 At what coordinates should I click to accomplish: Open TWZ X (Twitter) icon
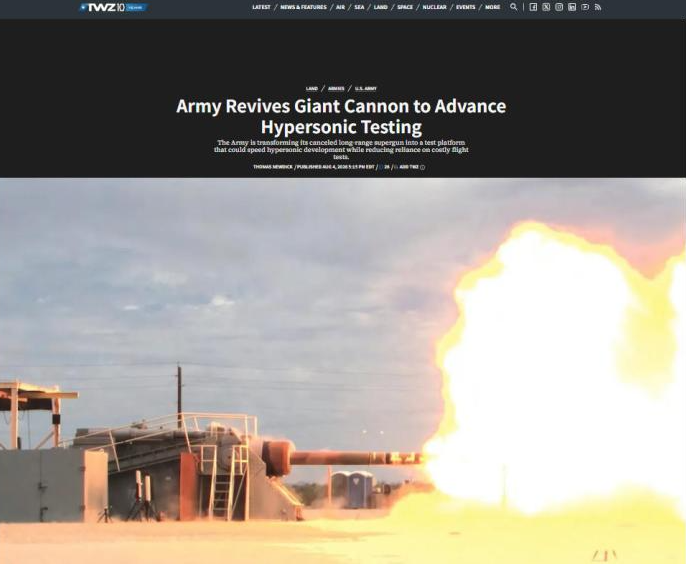click(546, 7)
